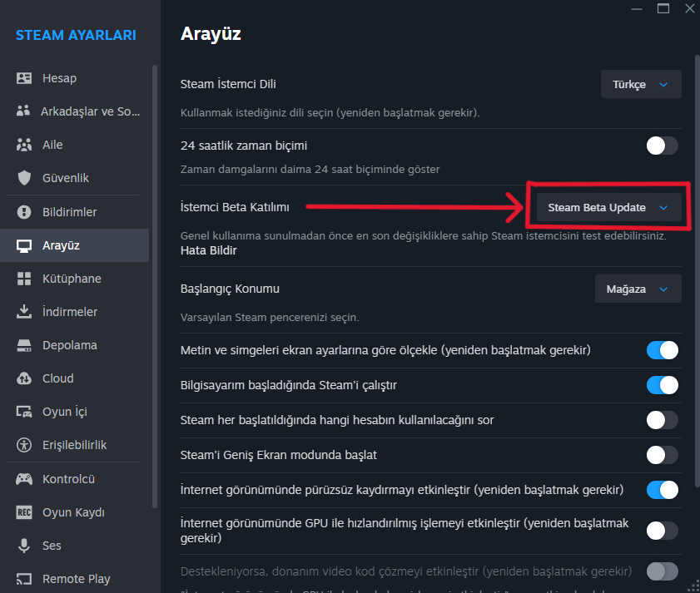Click the Arayüz page heading
This screenshot has height=593, width=700.
(211, 34)
